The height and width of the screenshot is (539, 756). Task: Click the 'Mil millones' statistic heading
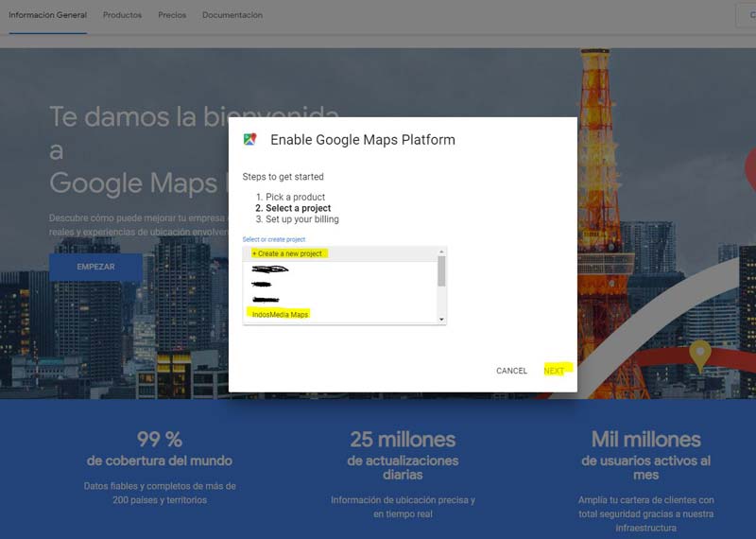[646, 440]
